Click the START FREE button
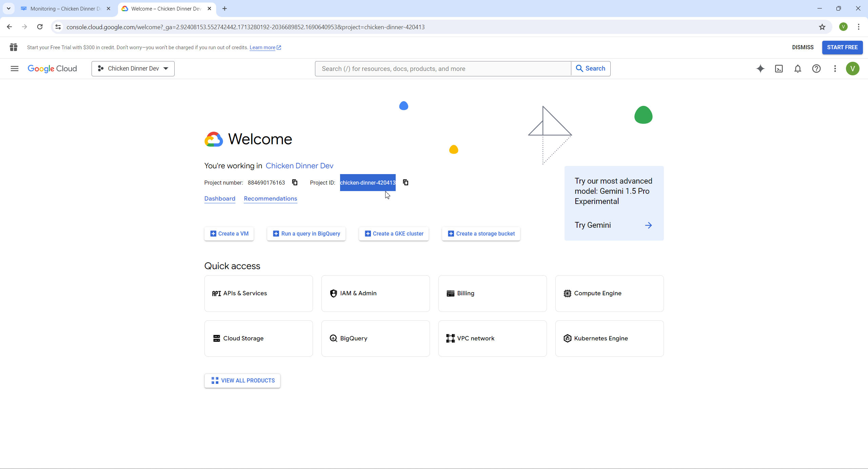 (842, 48)
